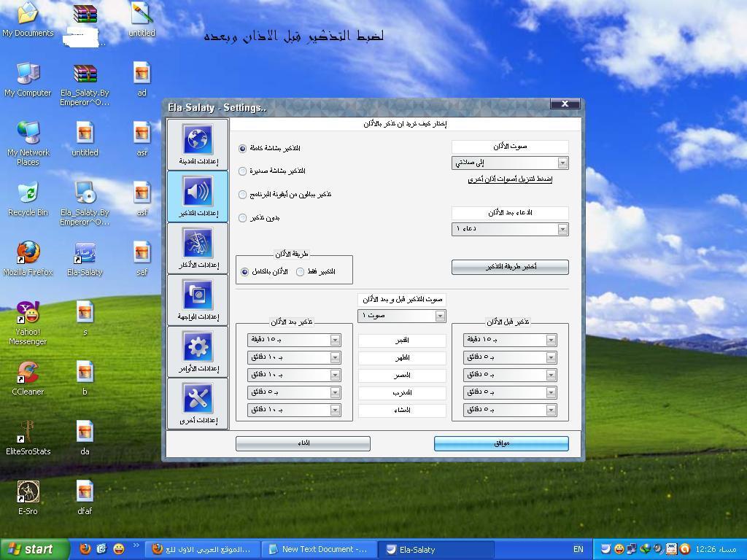747x560 pixels.
Task: Expand Maghrib before-adhan reminder dropdown
Action: tap(510, 392)
